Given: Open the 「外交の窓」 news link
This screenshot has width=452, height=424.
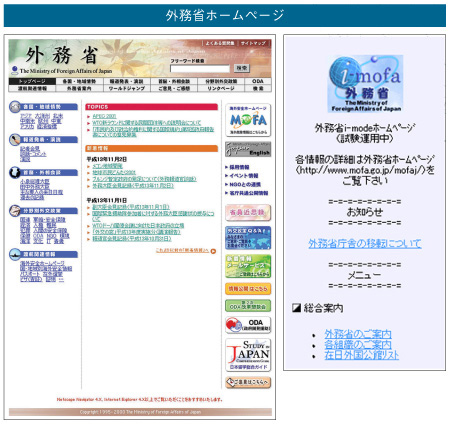Looking at the screenshot, I should click(136, 232).
